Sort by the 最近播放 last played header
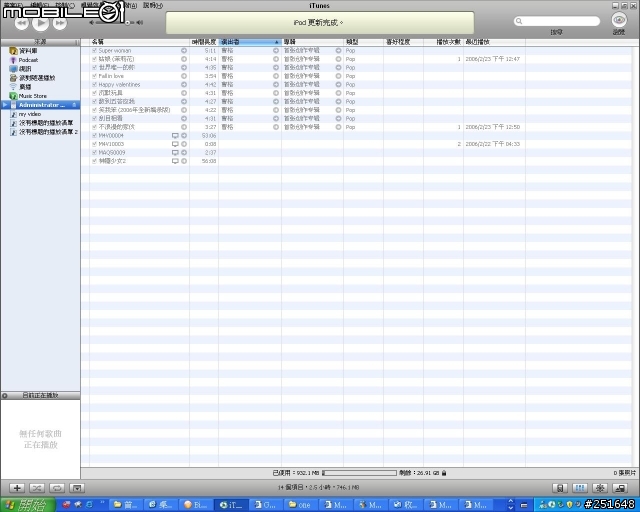Viewport: 640px width, 512px height. click(494, 42)
